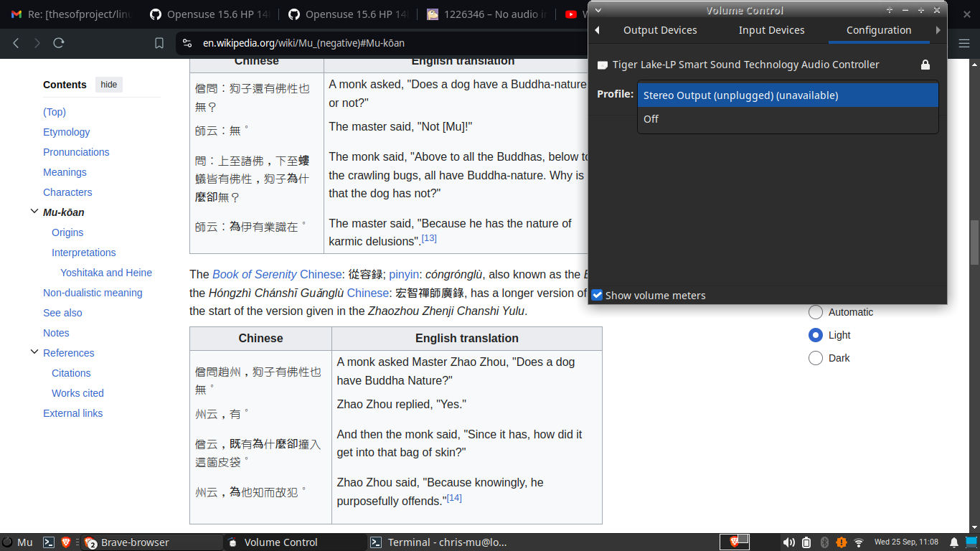Collapse the Mu-kōan section in Contents
The height and width of the screenshot is (551, 980).
[34, 212]
